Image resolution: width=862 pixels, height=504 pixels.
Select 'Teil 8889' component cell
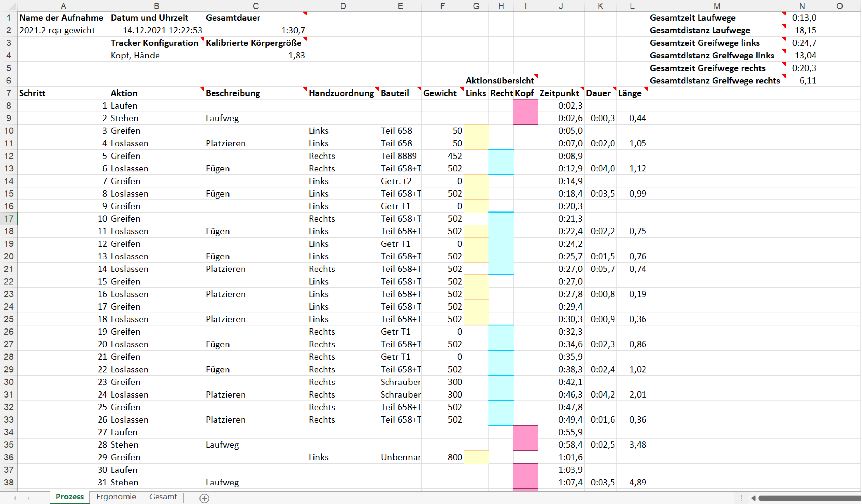(x=400, y=156)
